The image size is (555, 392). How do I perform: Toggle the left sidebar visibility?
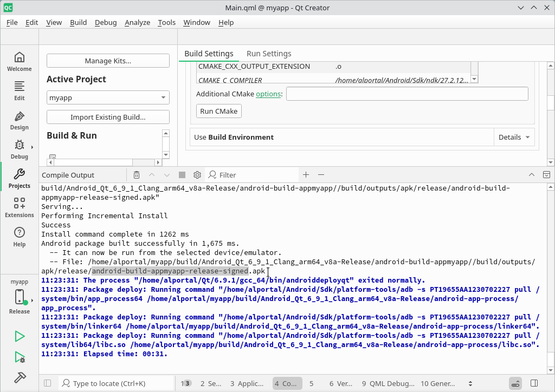pos(48,383)
